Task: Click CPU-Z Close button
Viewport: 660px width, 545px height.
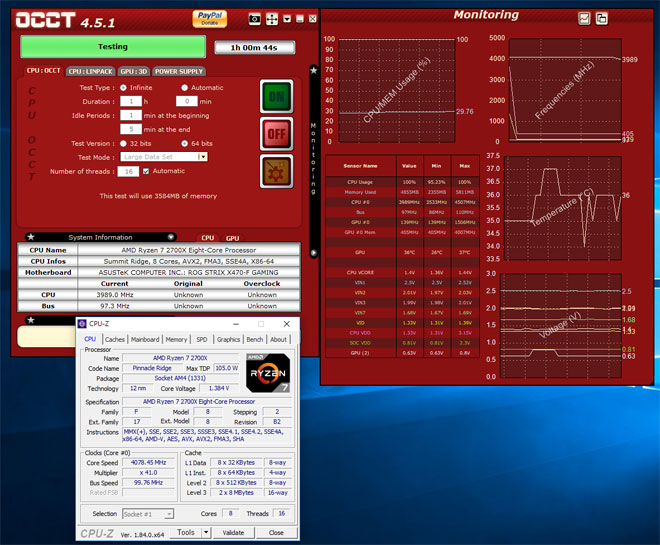Action: click(x=276, y=532)
